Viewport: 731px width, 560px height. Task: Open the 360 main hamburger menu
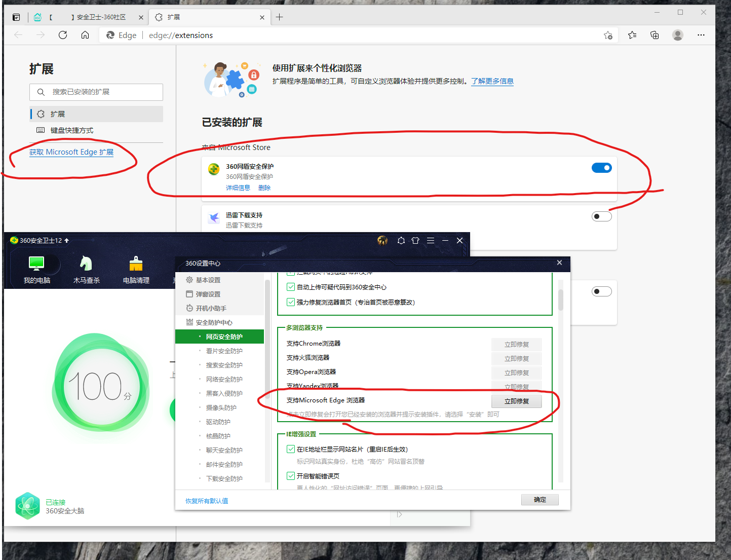point(431,240)
